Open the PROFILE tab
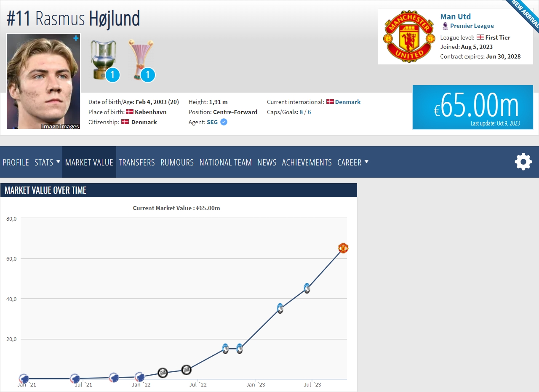 point(16,162)
